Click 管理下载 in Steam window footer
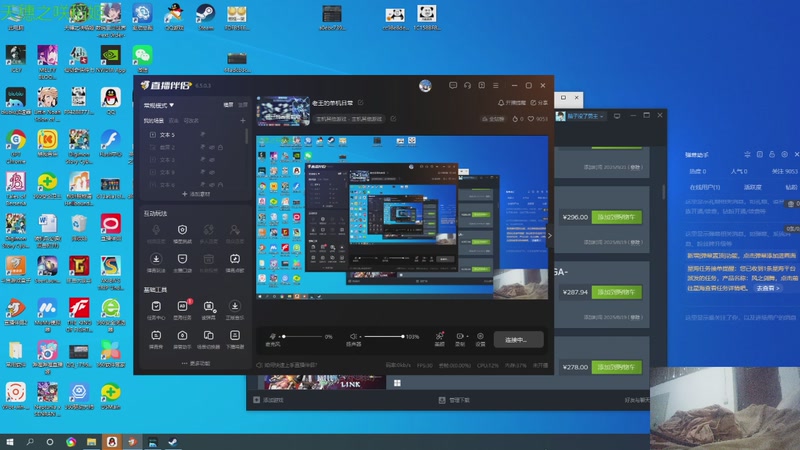 tap(455, 400)
